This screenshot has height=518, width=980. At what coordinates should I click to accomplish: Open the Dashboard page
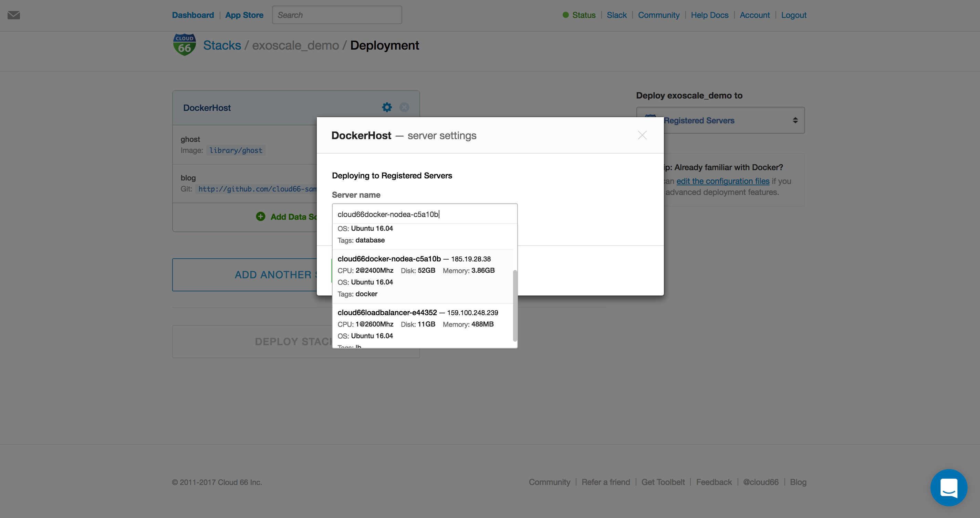[x=193, y=15]
